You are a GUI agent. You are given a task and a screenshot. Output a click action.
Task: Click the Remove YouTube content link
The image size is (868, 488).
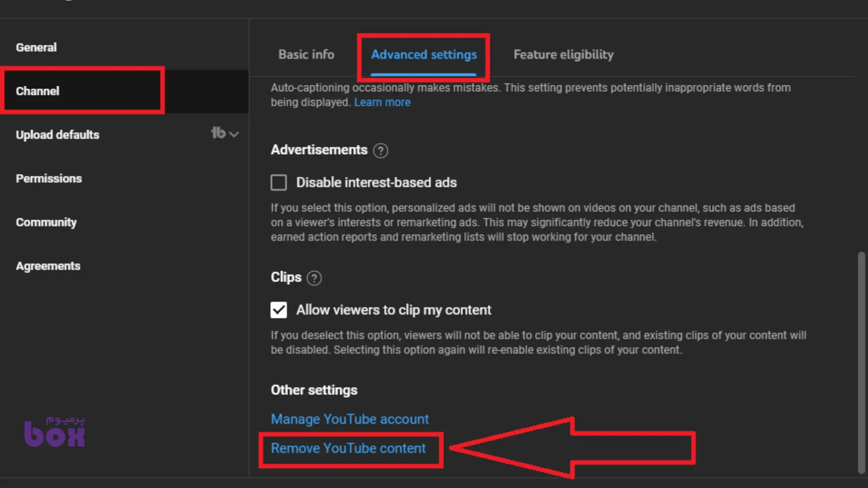(348, 448)
